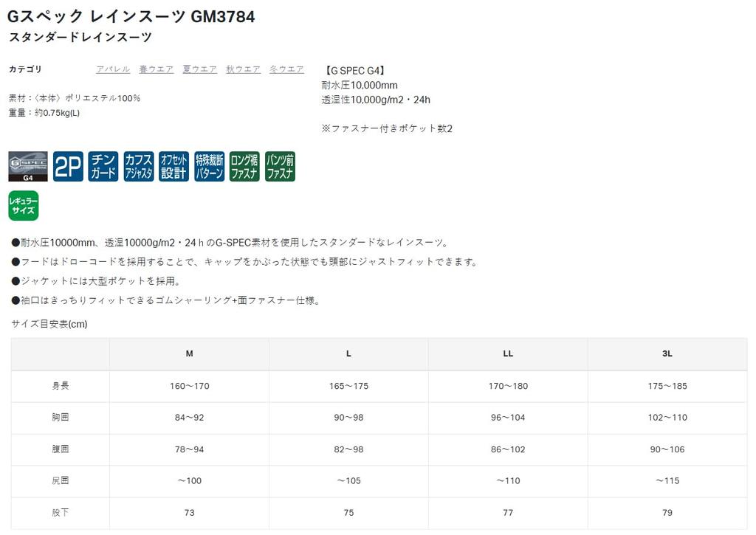Select the 2P feature icon
This screenshot has height=535, width=756.
[x=67, y=165]
